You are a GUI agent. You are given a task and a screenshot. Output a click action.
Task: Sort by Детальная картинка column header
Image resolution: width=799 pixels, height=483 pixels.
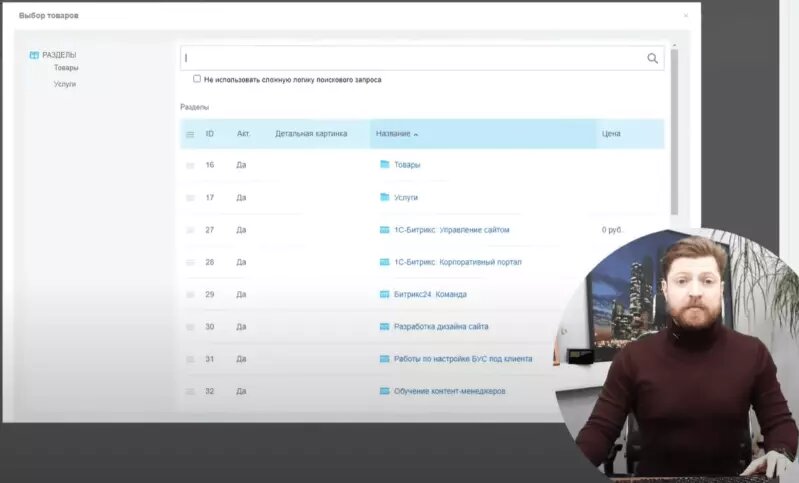311,133
